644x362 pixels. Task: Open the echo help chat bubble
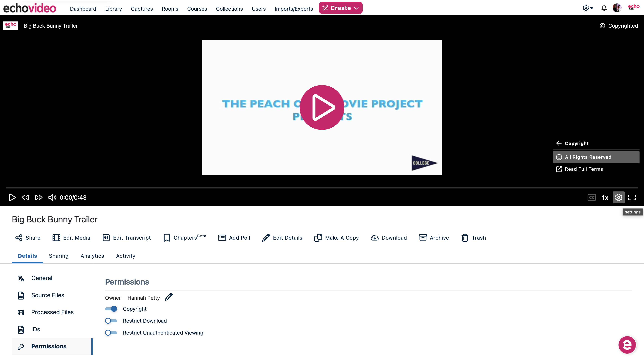[x=627, y=345]
